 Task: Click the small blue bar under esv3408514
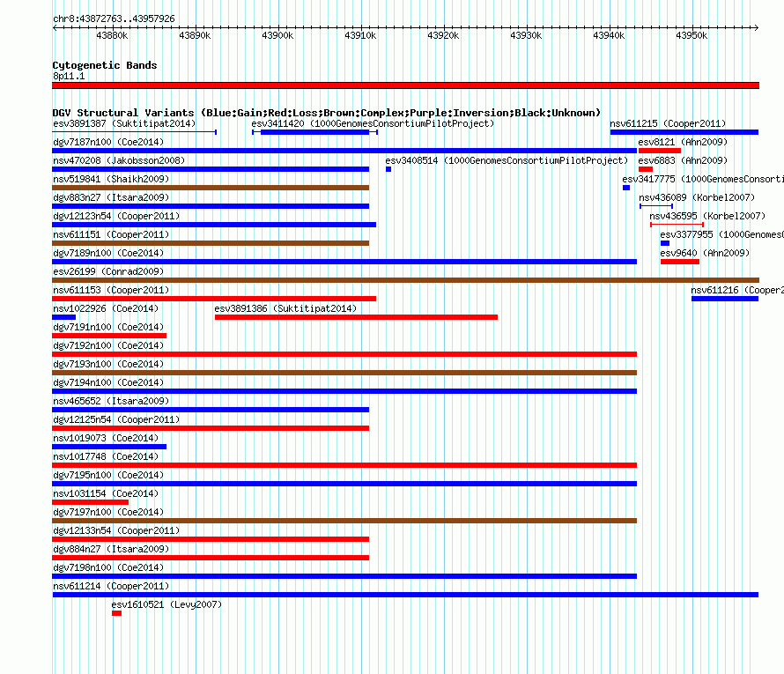point(388,169)
